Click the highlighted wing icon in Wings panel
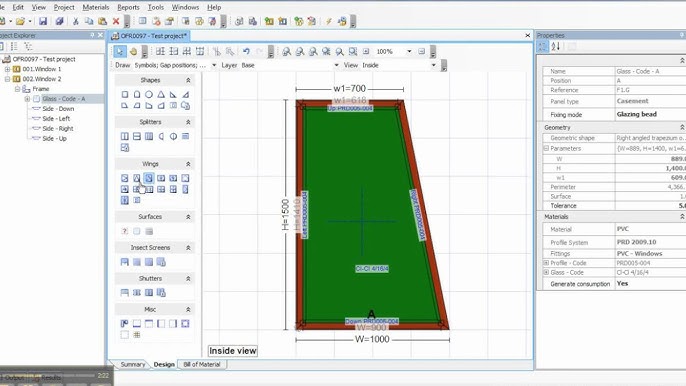Screen dimensions: 686x386 tap(149, 178)
